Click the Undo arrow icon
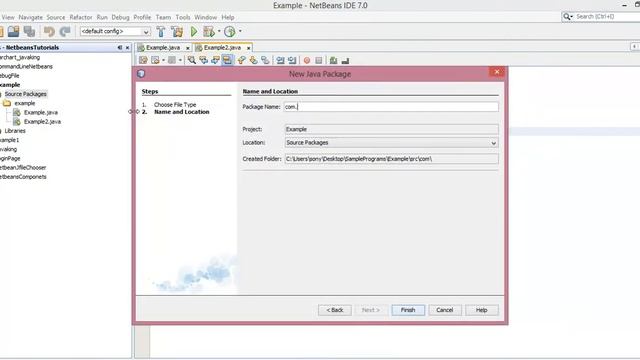640x360 pixels. pos(49,31)
